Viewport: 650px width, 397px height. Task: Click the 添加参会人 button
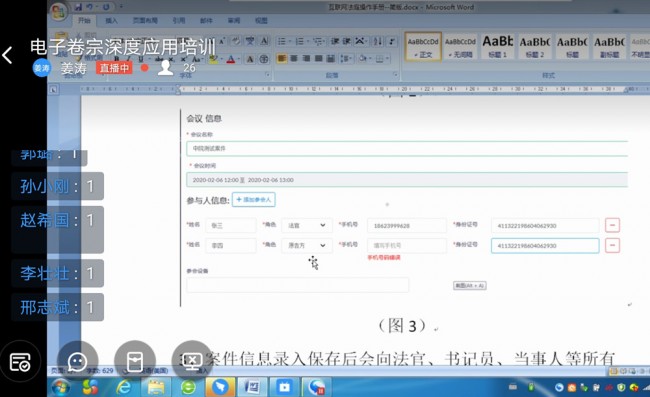pyautogui.click(x=254, y=200)
